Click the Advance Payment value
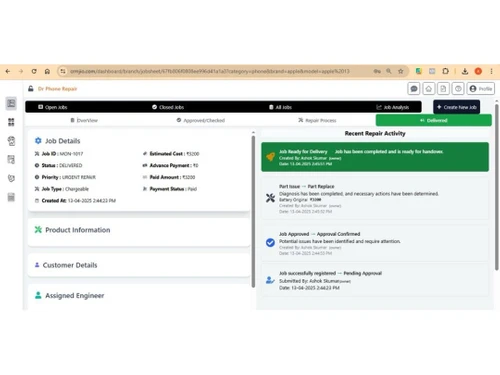This screenshot has width=500, height=375. [x=196, y=165]
